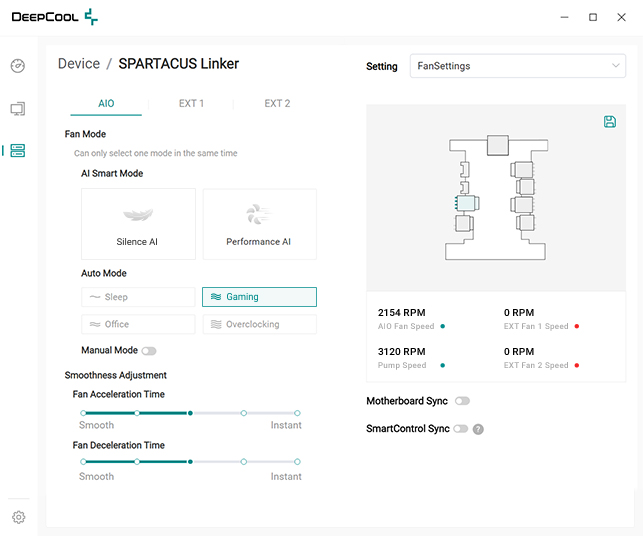This screenshot has width=643, height=536.
Task: Open settings gear at bottom left
Action: [x=18, y=517]
